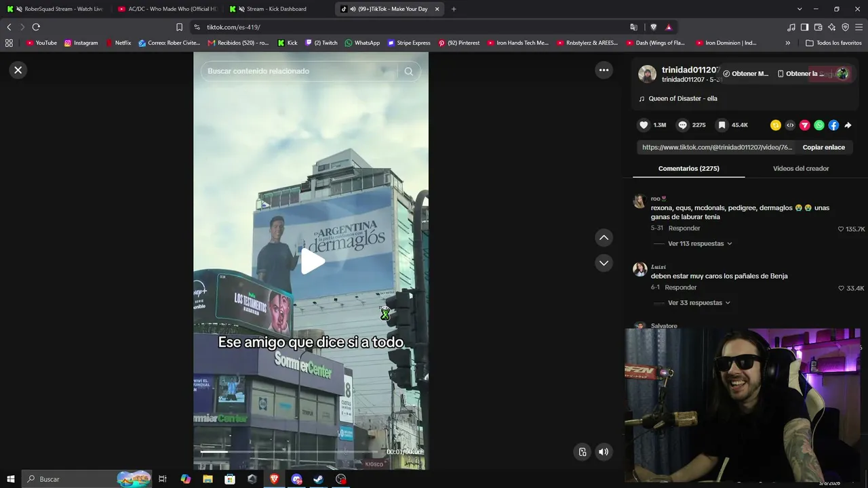Open the Windows Start menu
868x488 pixels.
[11, 479]
